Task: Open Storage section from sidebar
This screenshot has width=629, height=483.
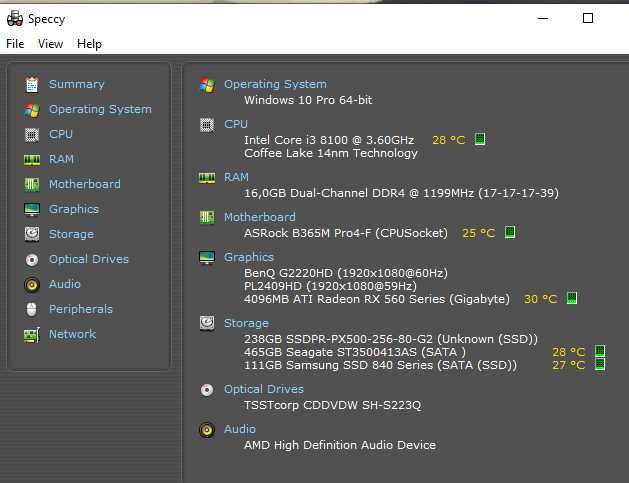Action: click(x=71, y=234)
